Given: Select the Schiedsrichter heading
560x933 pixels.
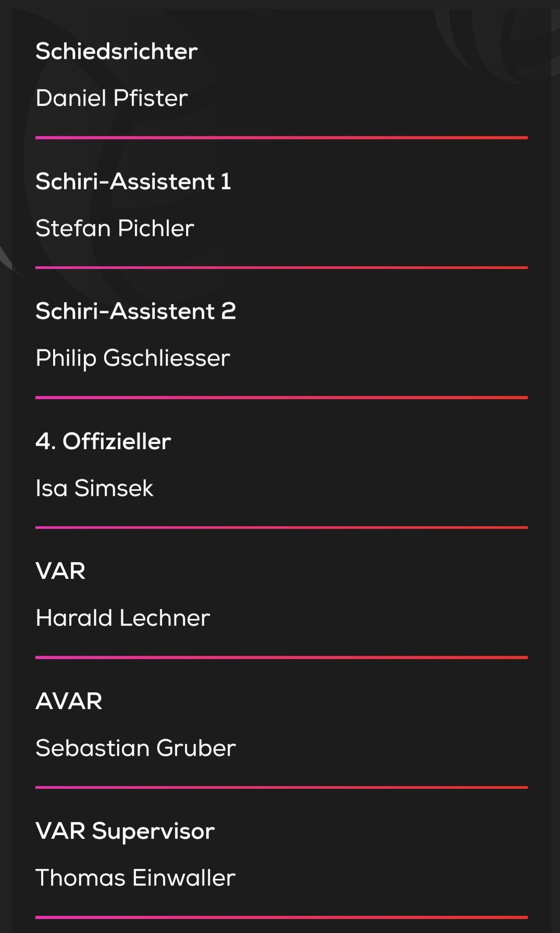Looking at the screenshot, I should click(117, 52).
